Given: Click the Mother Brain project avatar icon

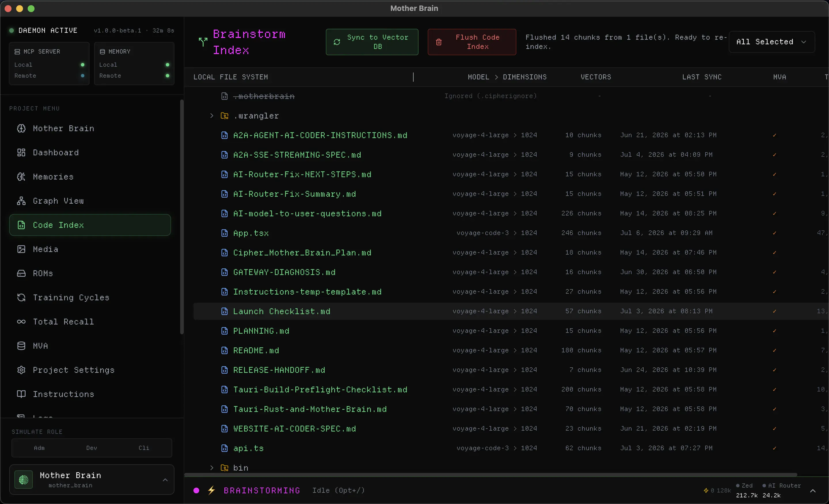Looking at the screenshot, I should point(24,480).
